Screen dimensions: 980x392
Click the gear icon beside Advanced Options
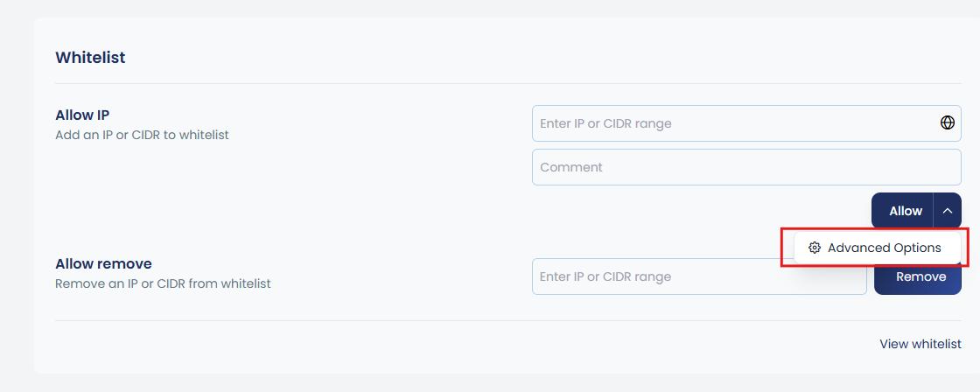(x=815, y=248)
